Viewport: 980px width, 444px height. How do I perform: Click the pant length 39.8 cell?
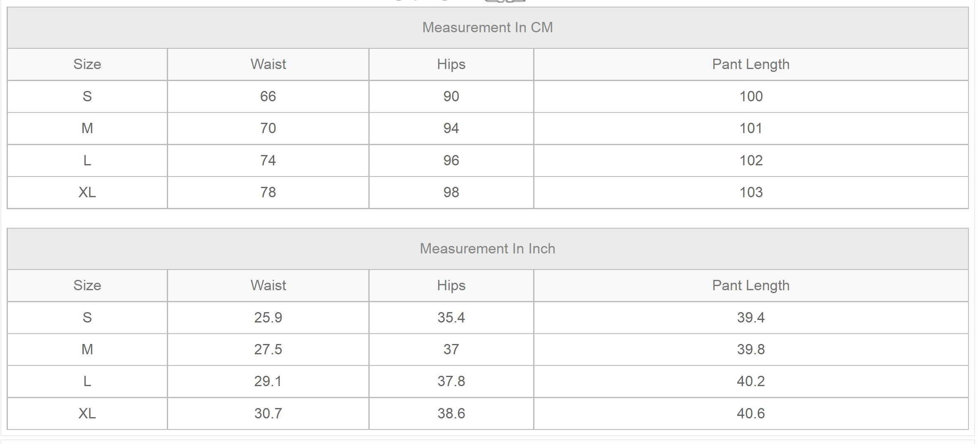coord(750,349)
